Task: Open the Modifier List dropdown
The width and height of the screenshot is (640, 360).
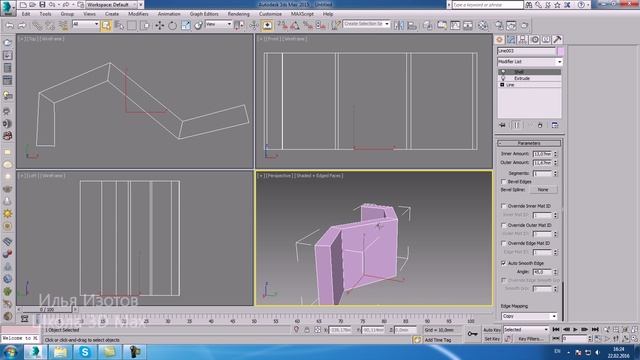Action: (530, 62)
